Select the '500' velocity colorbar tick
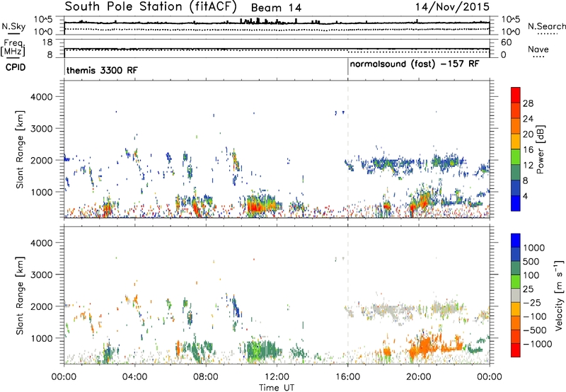Image resolution: width=566 pixels, height=392 pixels. pos(531,262)
